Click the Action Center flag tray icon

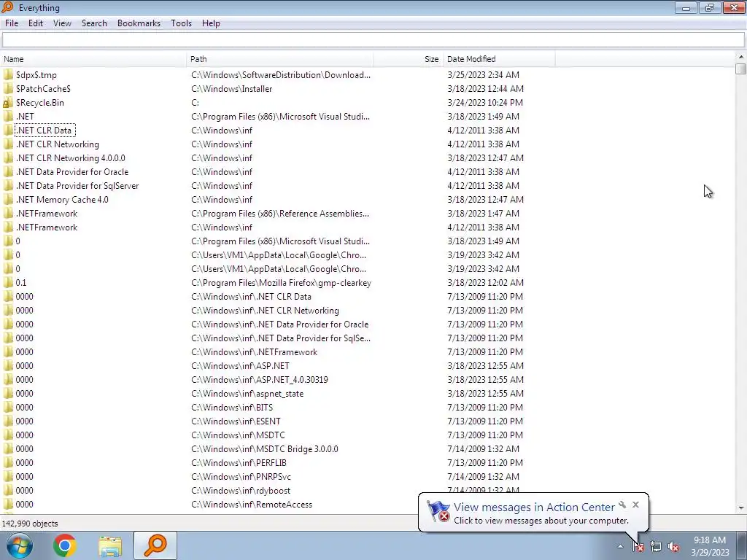coord(638,547)
